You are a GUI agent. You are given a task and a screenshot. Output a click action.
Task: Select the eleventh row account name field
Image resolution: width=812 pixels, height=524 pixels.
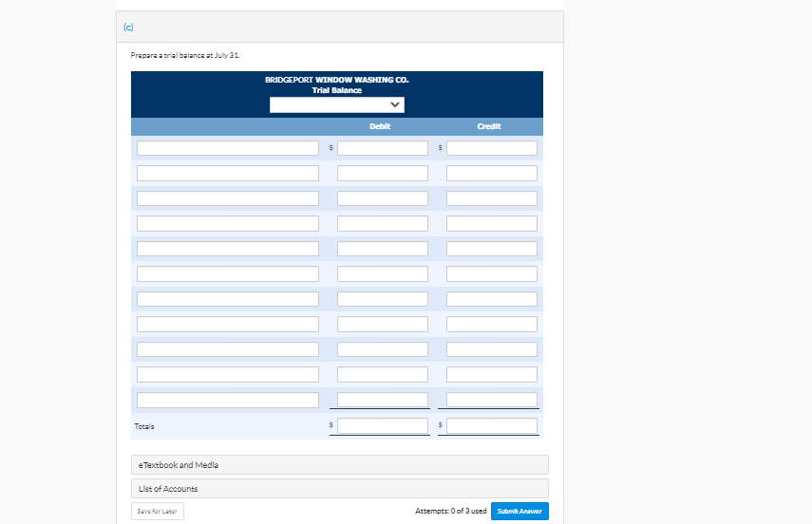[228, 400]
